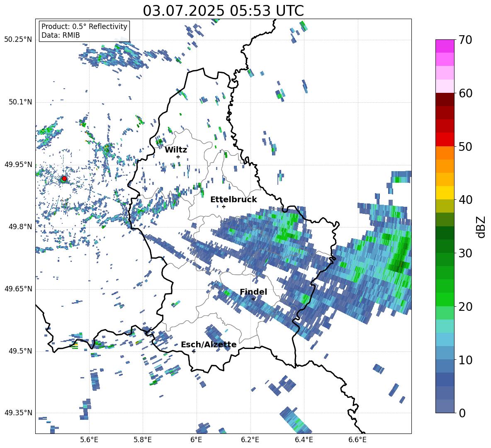Click the 20 tick label on colorbar
The height and width of the screenshot is (448, 491).
click(x=465, y=306)
